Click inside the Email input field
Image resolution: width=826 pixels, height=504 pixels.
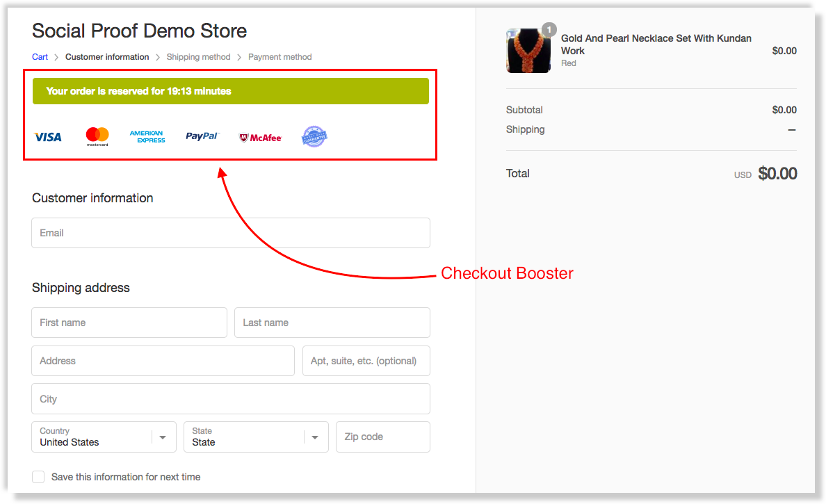230,232
